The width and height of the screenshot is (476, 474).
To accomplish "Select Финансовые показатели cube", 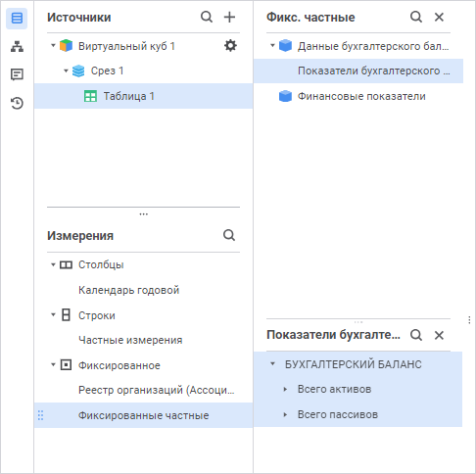I will (361, 96).
